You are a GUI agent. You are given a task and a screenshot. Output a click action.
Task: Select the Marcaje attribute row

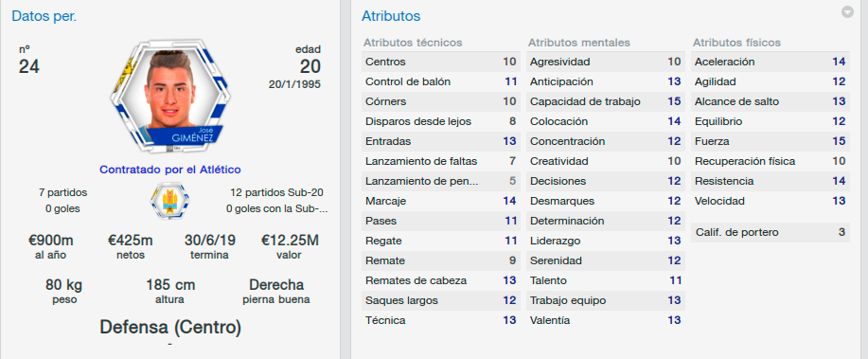(441, 201)
